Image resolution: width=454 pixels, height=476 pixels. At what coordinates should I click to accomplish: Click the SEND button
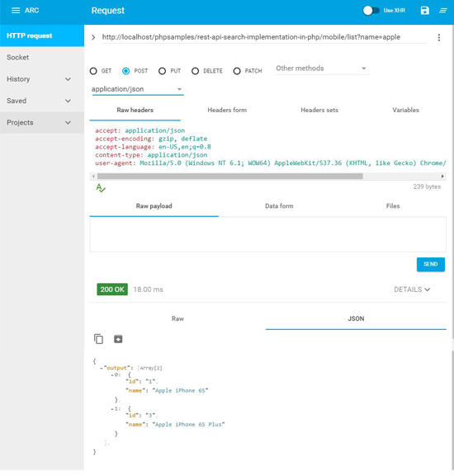tap(431, 265)
